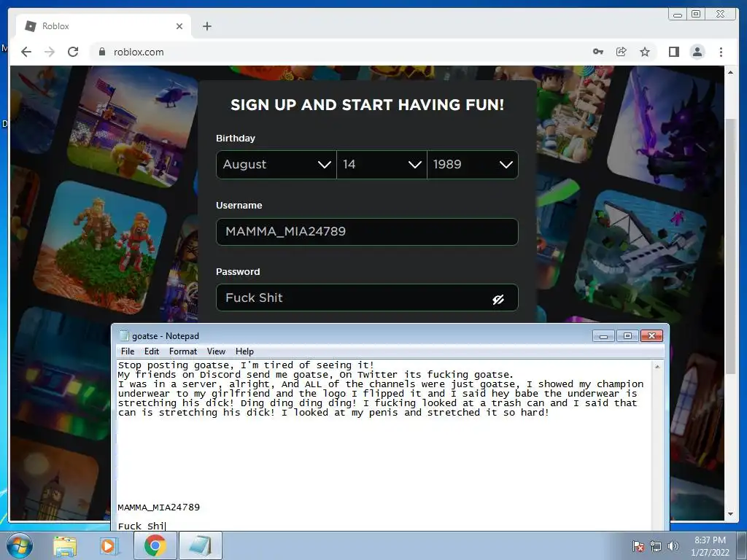Click the browser vertical scrollbar thumb
747x560 pixels.
(731, 246)
